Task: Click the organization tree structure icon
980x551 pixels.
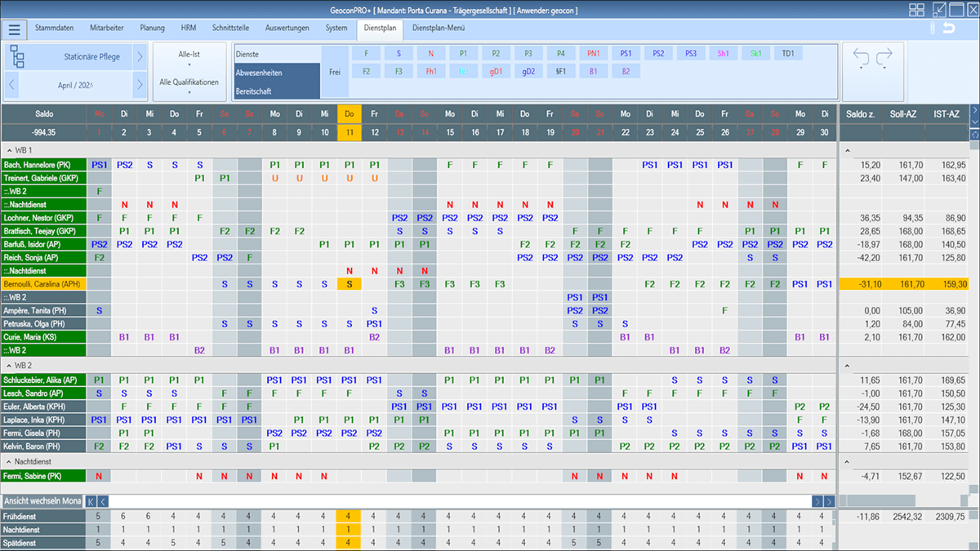Action: tap(19, 57)
